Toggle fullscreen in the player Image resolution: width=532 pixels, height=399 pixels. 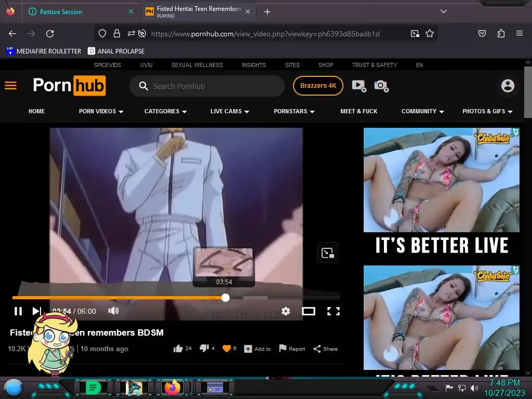(333, 311)
